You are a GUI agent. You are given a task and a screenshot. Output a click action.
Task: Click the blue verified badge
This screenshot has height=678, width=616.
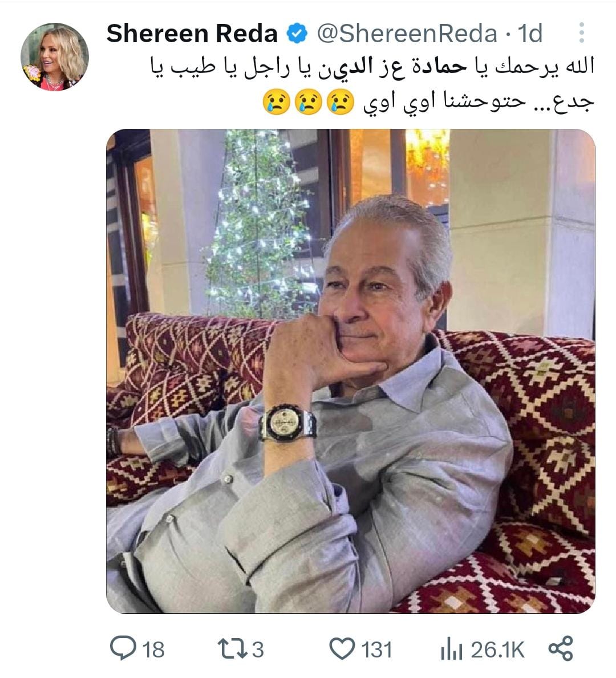point(297,34)
